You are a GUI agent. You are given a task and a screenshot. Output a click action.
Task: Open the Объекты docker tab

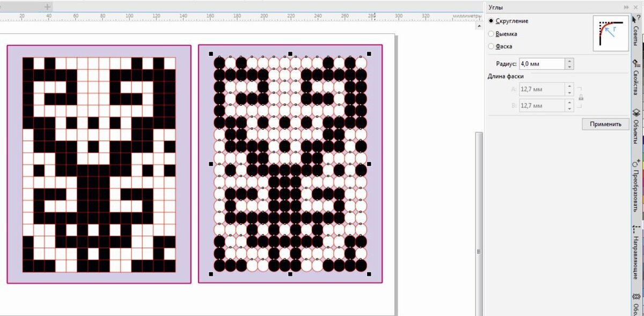coord(636,126)
